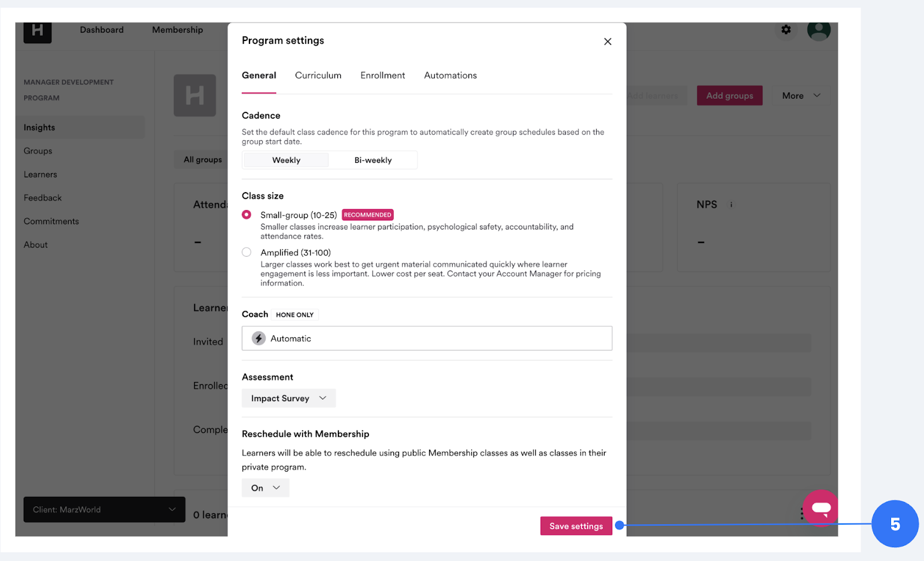Open the chat support bubble
This screenshot has width=924, height=561.
(x=821, y=508)
